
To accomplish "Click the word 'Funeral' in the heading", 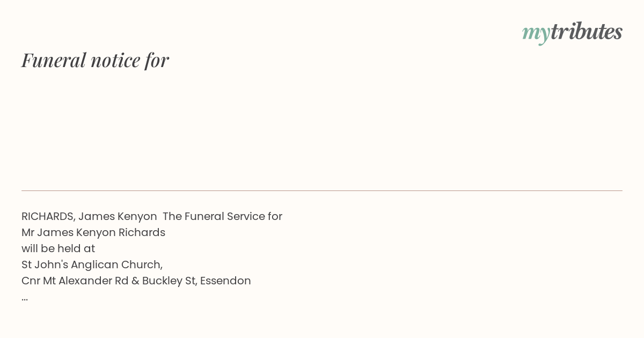I will tap(54, 60).
